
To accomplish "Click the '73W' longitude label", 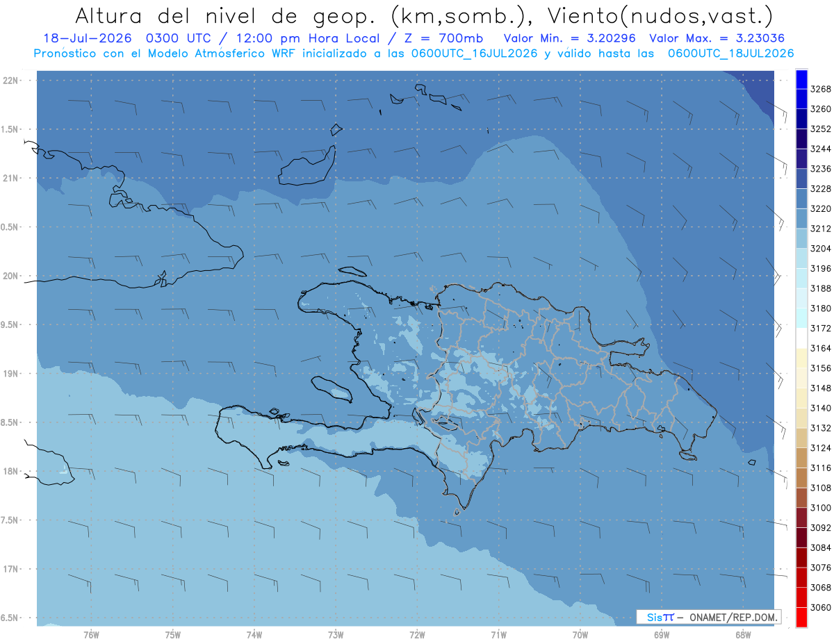I will tap(336, 635).
